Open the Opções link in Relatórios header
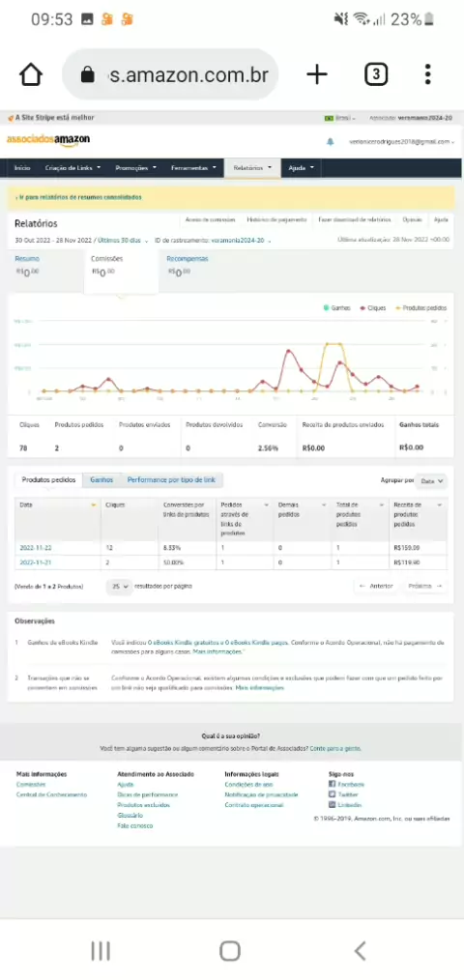 click(412, 220)
